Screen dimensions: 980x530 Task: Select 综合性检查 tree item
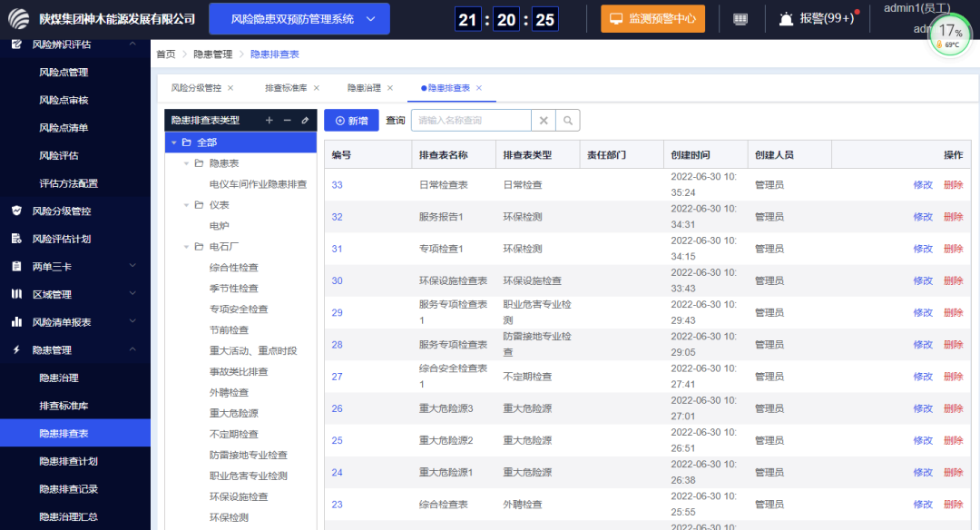point(233,268)
